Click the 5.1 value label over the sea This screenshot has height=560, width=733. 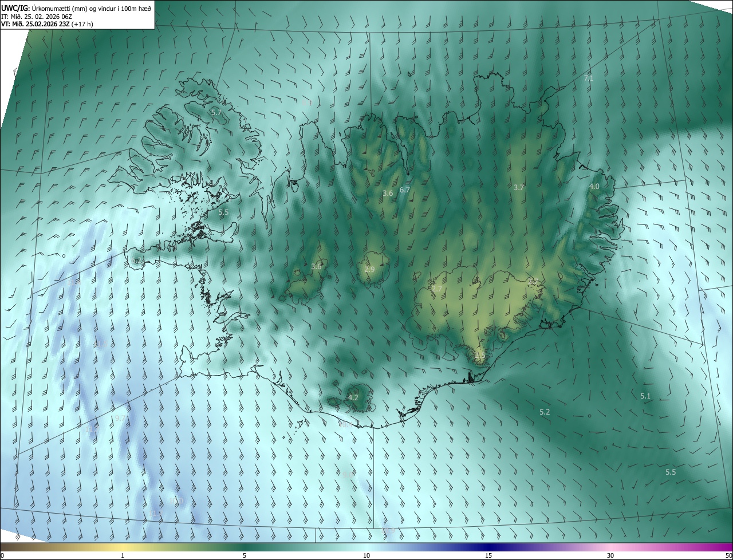coord(645,396)
